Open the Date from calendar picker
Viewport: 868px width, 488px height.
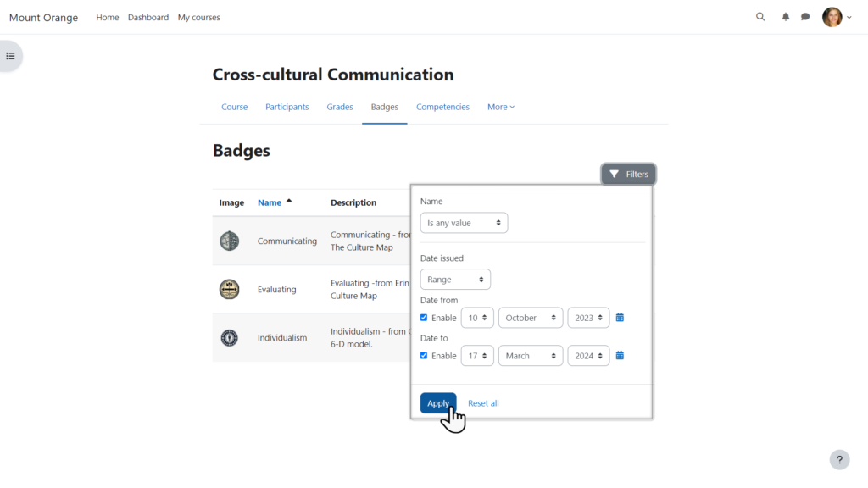click(620, 318)
